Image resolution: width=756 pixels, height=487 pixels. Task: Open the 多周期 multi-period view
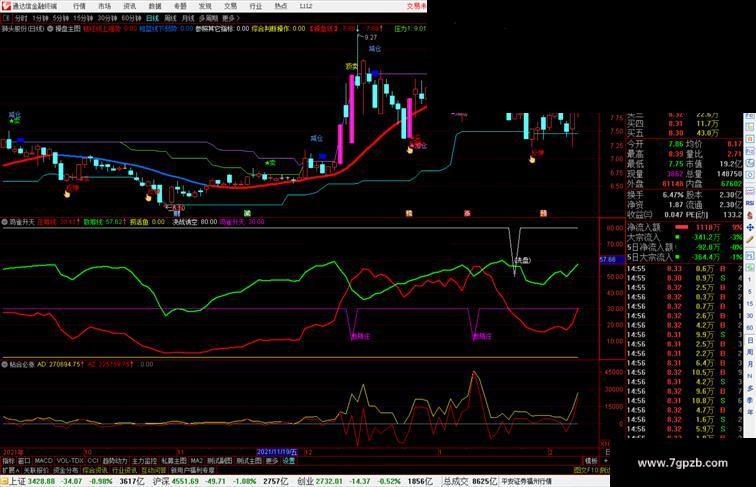tap(208, 18)
